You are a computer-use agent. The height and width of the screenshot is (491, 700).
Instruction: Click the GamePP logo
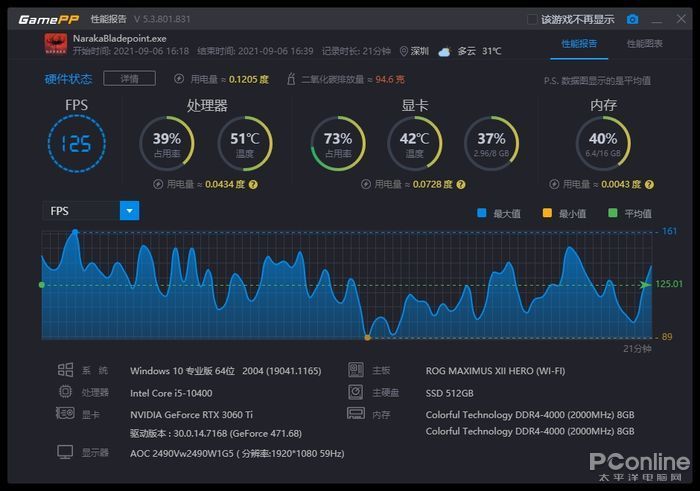(49, 19)
